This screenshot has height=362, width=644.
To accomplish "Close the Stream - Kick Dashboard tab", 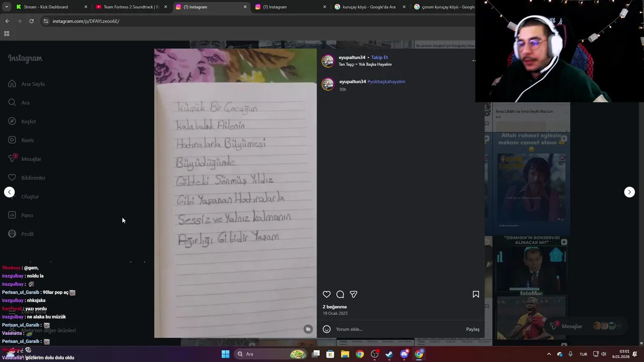I will click(x=86, y=7).
